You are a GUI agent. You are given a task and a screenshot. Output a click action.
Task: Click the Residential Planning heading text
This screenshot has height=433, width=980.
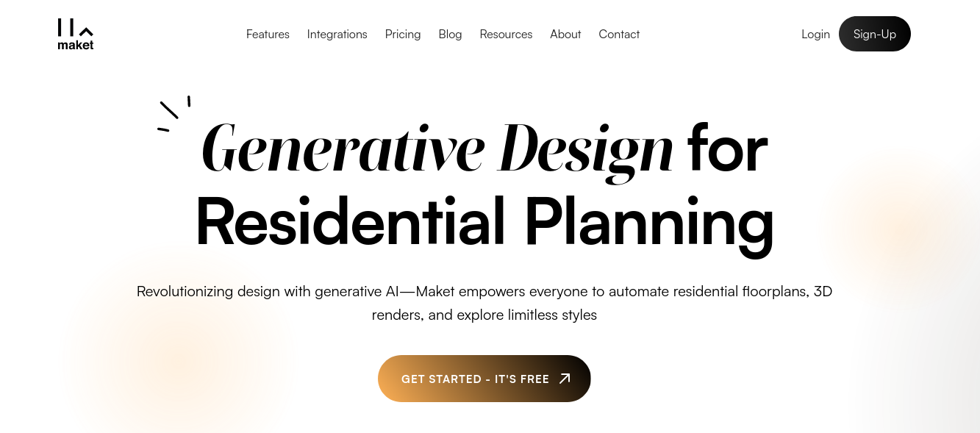(x=484, y=218)
